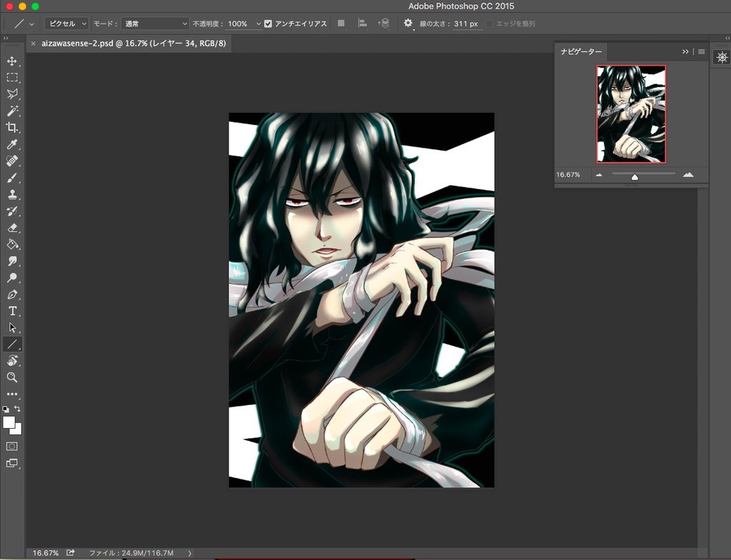
Task: Activate the Crop tool
Action: (12, 128)
